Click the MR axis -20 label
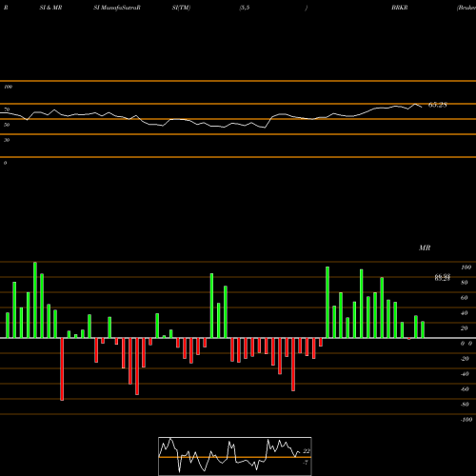The height and width of the screenshot is (476, 476). (465, 359)
